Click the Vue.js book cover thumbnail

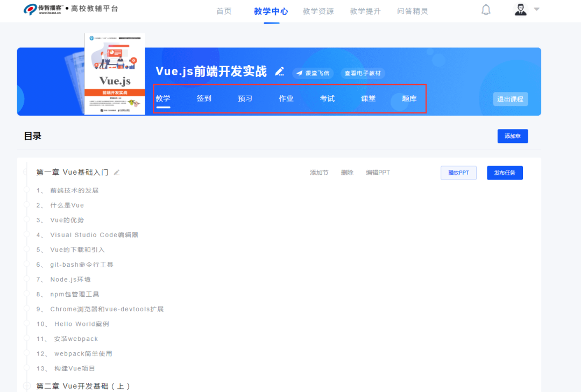(115, 74)
